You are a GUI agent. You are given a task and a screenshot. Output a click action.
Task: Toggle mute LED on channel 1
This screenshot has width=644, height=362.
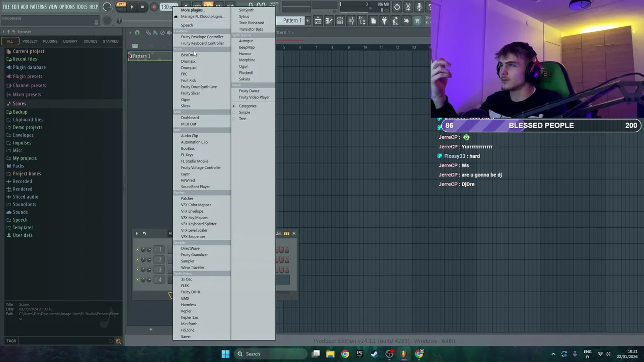(x=137, y=249)
